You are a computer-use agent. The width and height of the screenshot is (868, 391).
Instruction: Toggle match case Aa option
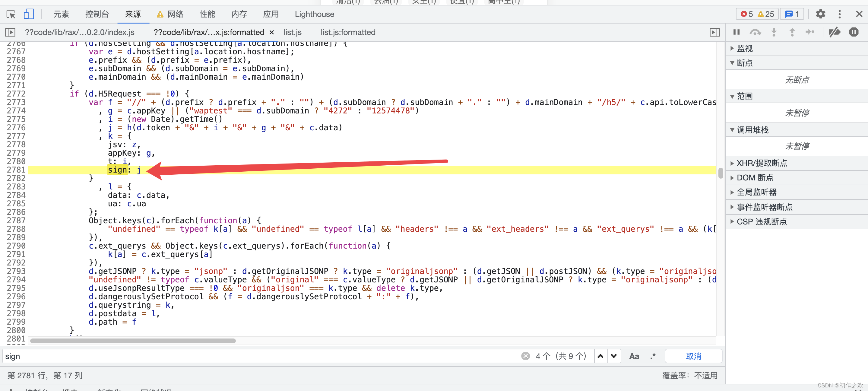coord(634,356)
